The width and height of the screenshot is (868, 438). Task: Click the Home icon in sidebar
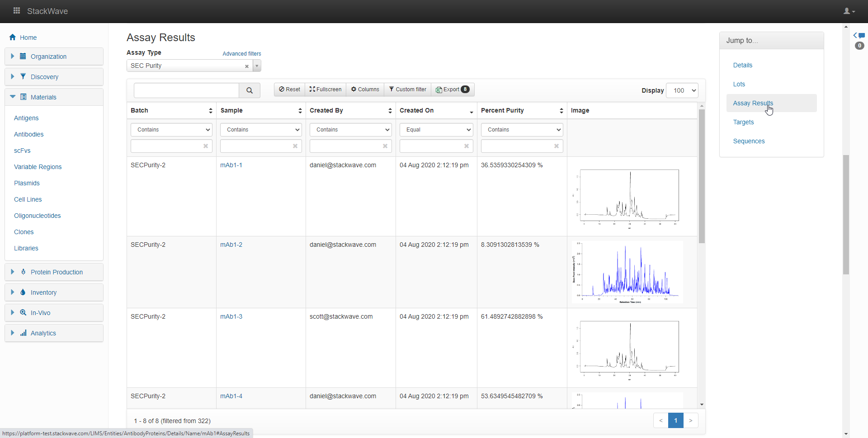(13, 38)
